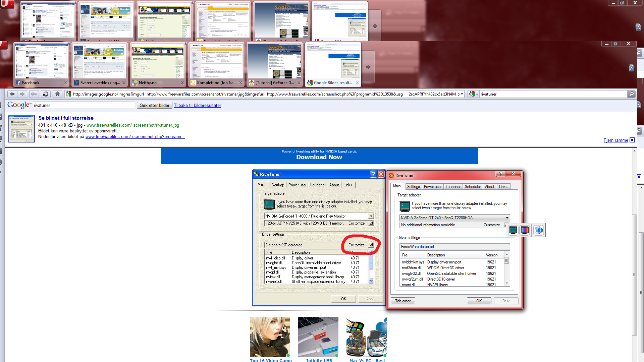The width and height of the screenshot is (644, 362).
Task: Switch to the Facebook tab
Action: [x=41, y=64]
